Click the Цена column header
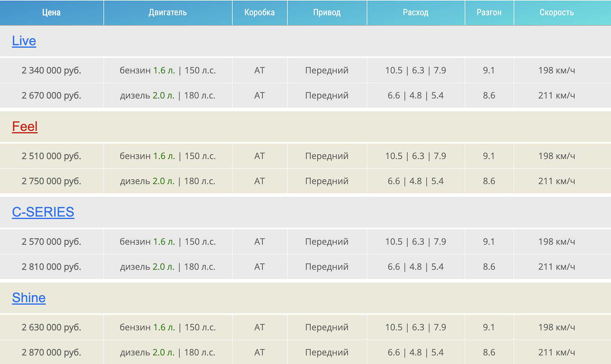Image resolution: width=611 pixels, height=364 pixels. coord(51,13)
